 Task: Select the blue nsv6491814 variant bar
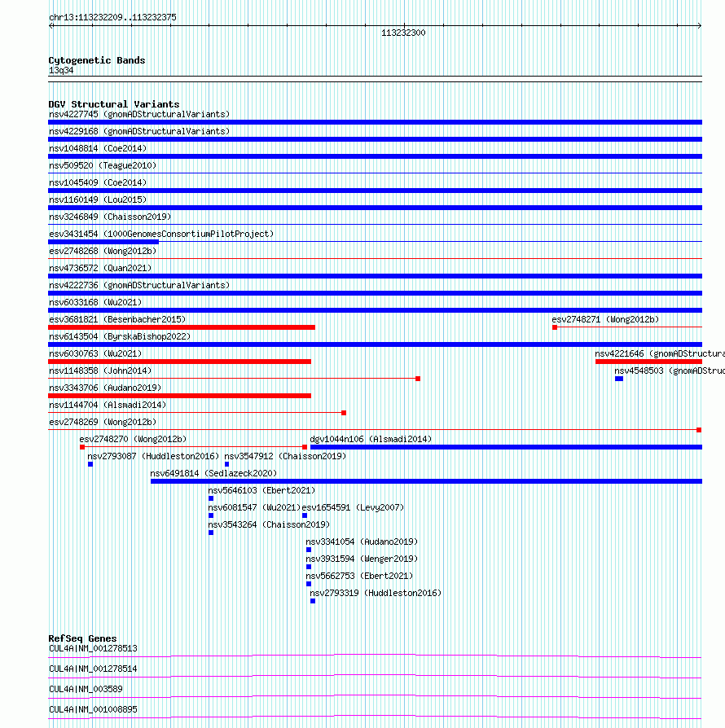tap(426, 481)
